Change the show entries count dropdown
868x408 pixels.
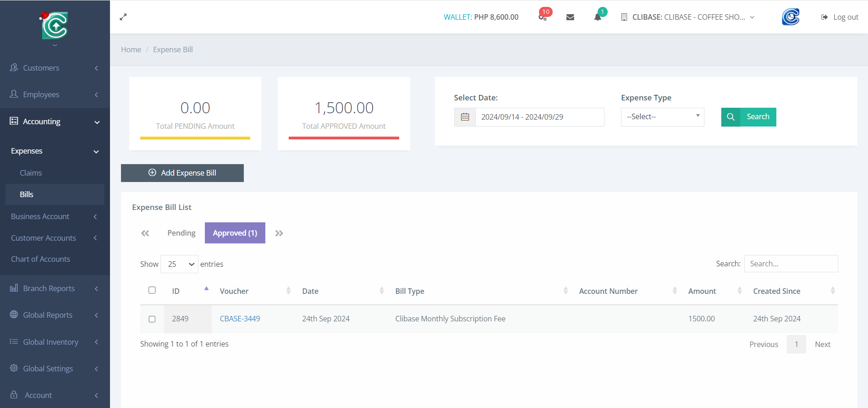[179, 264]
